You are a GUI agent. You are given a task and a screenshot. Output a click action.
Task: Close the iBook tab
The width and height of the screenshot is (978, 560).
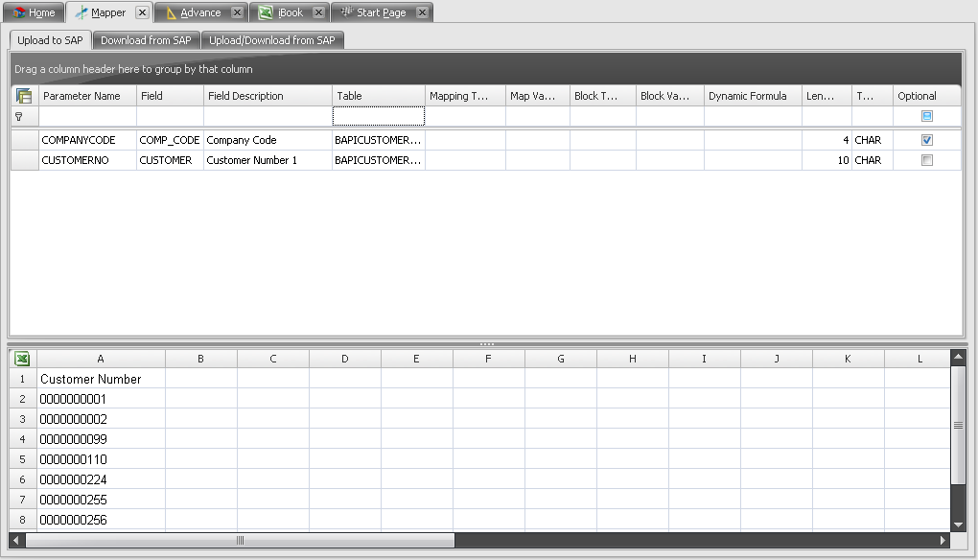[x=319, y=12]
